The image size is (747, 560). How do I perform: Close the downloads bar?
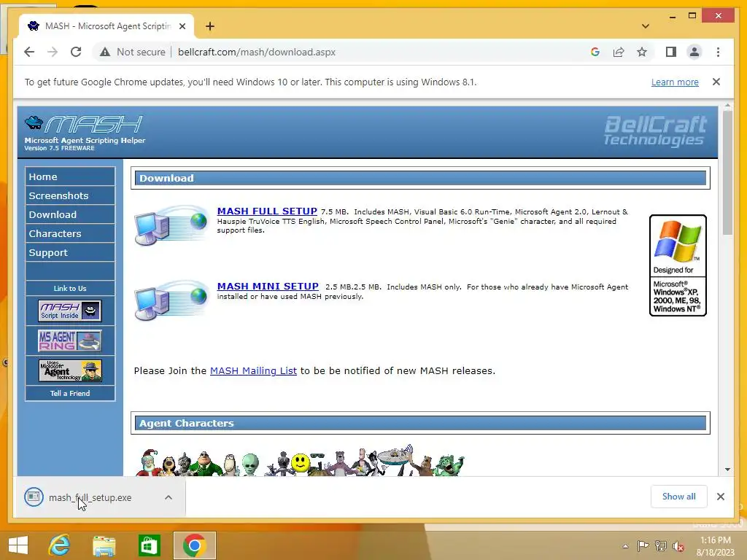(720, 497)
